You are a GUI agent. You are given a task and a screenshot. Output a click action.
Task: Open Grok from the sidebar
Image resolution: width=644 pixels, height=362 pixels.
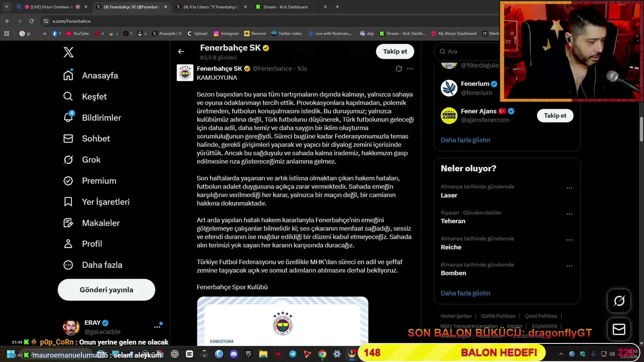[x=82, y=160]
